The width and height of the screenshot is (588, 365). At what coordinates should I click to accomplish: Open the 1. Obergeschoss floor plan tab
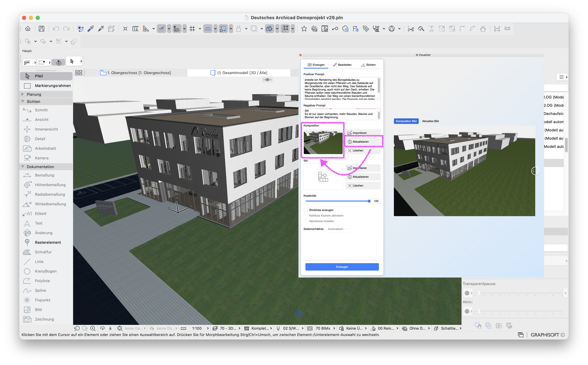click(136, 73)
